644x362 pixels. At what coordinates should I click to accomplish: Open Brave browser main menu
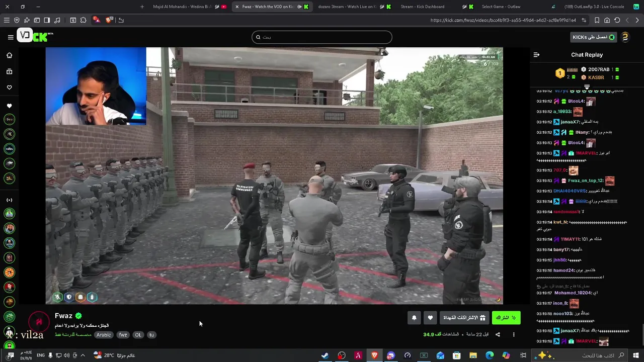tap(6, 20)
